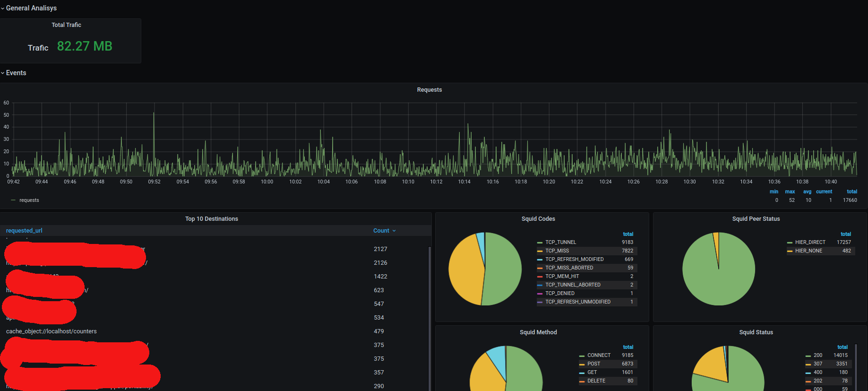
Task: Open the Total Trafic panel title menu
Action: (67, 25)
